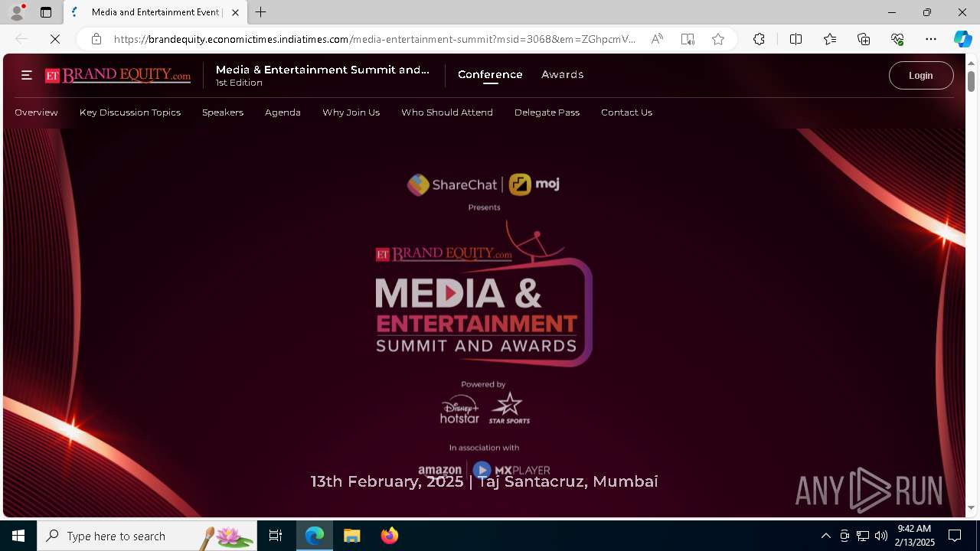
Task: Open File Explorer from taskbar
Action: (x=352, y=536)
